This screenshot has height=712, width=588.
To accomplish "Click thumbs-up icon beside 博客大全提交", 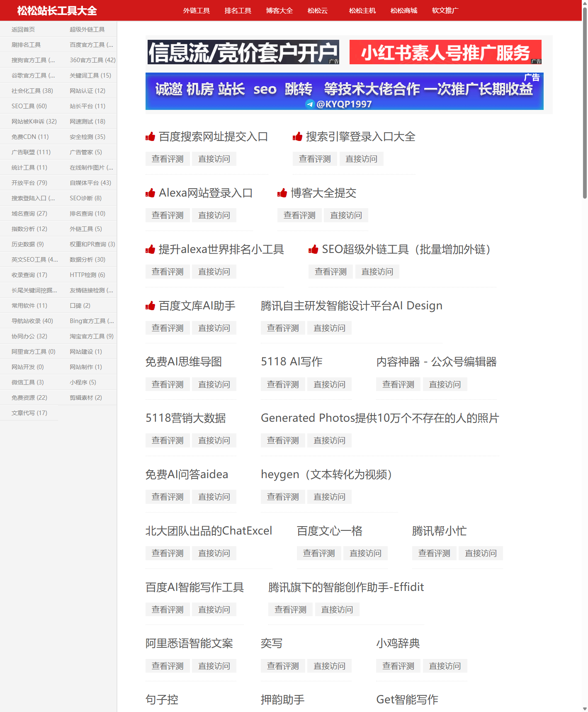I will (282, 193).
